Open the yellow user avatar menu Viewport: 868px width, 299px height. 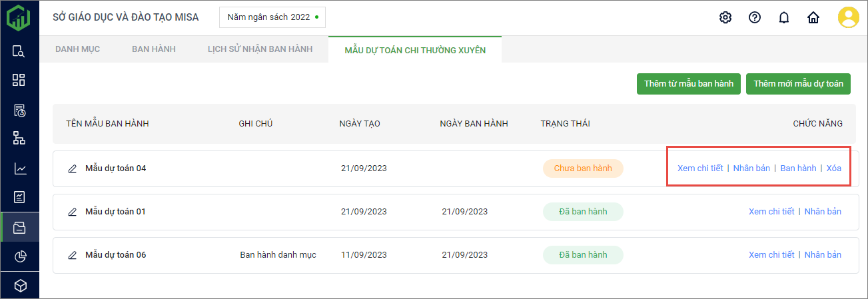click(848, 17)
